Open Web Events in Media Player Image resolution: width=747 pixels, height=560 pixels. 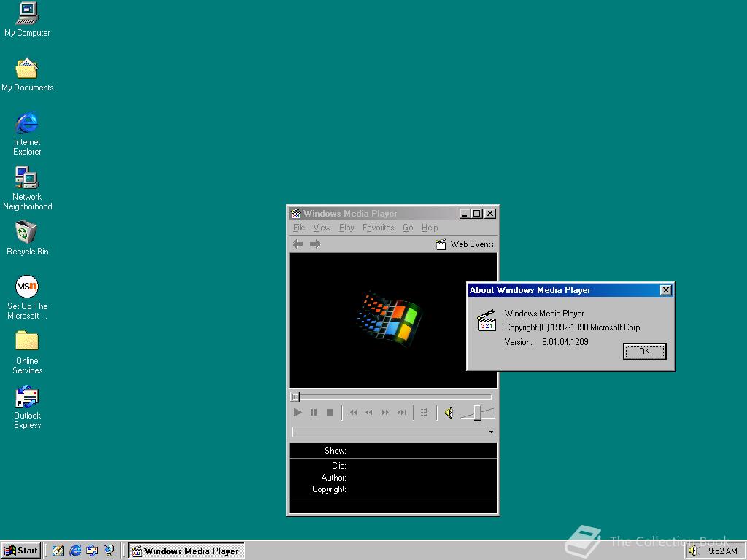click(465, 244)
